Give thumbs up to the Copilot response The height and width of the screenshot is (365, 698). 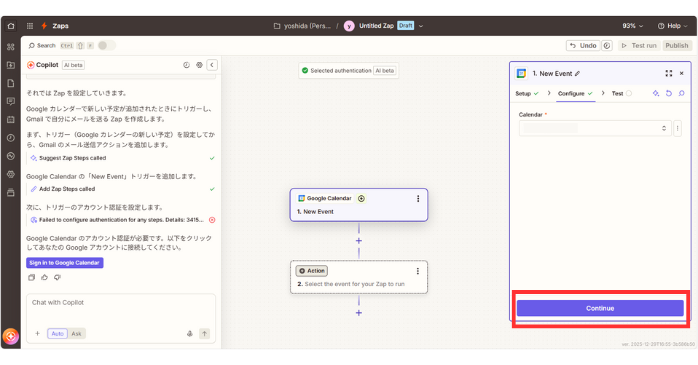click(44, 277)
